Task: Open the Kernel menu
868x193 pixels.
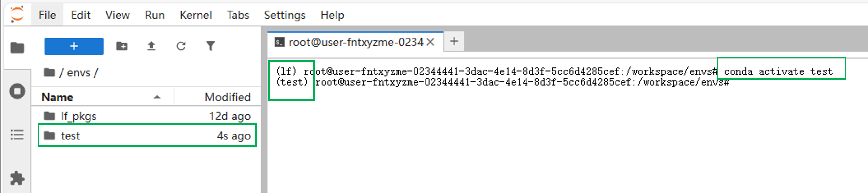Action: 196,15
